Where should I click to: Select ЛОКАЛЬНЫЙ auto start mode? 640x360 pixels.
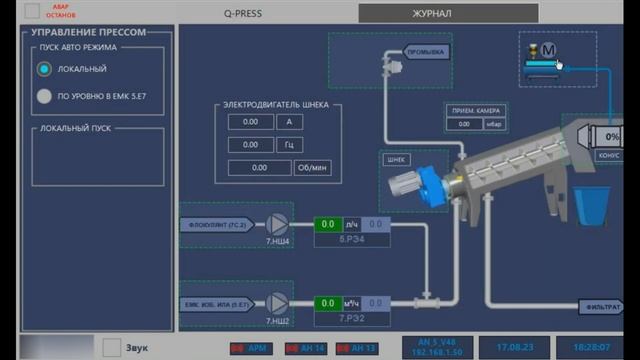pos(44,69)
